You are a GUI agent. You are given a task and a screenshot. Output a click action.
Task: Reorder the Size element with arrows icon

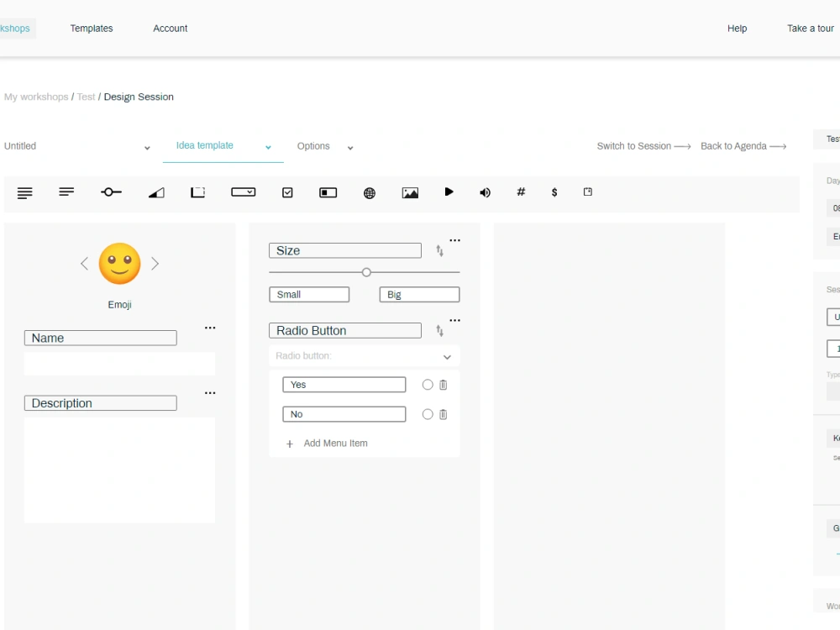[x=440, y=250]
